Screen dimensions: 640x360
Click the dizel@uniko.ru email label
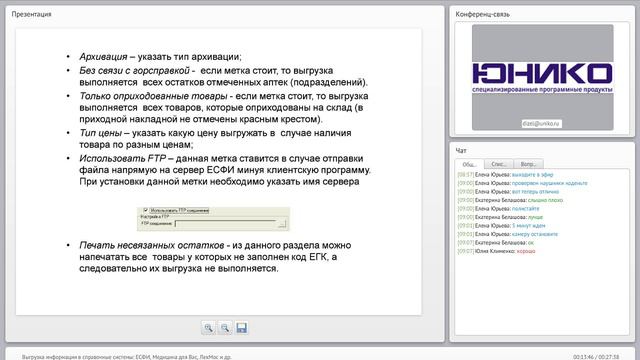(x=541, y=123)
